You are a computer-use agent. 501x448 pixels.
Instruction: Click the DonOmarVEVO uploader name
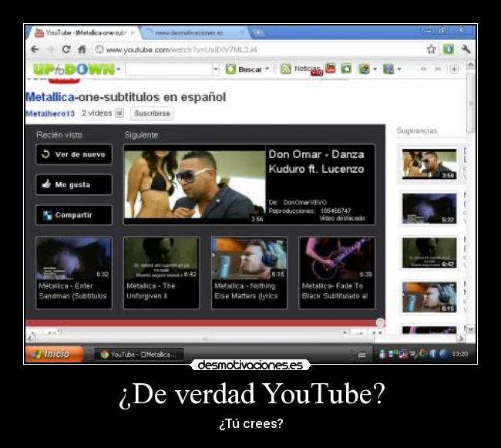tap(304, 202)
